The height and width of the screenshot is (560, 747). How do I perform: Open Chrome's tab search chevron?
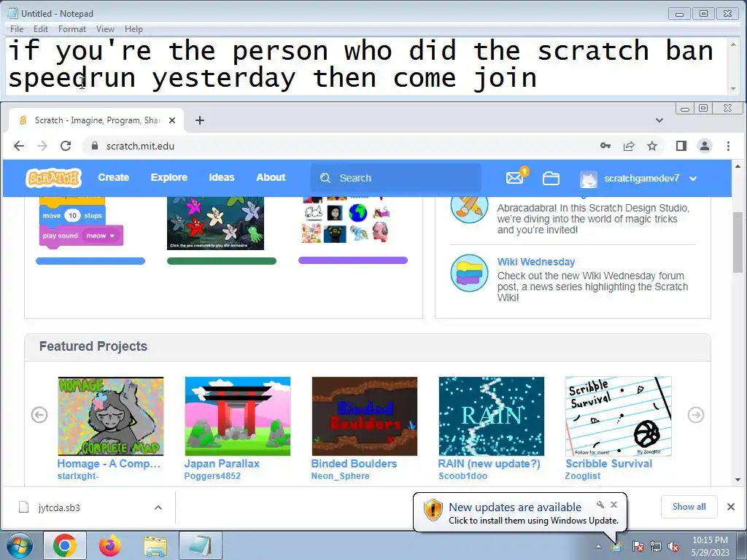(659, 120)
